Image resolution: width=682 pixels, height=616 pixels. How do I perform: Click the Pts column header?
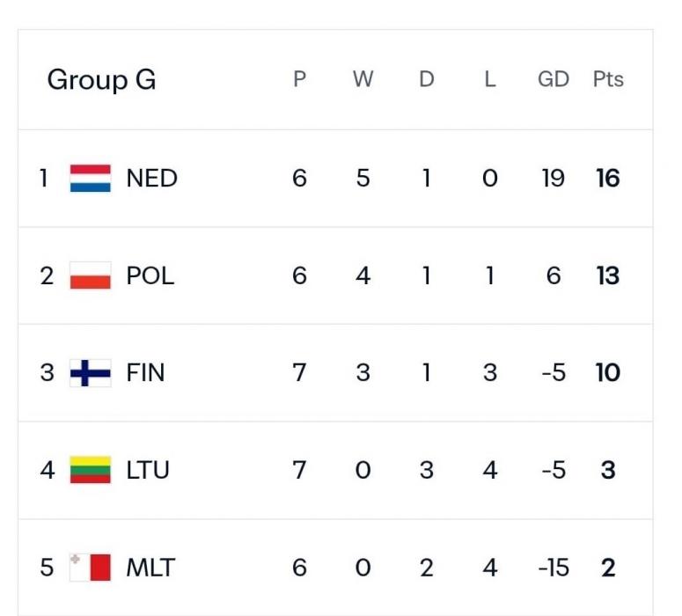[608, 80]
